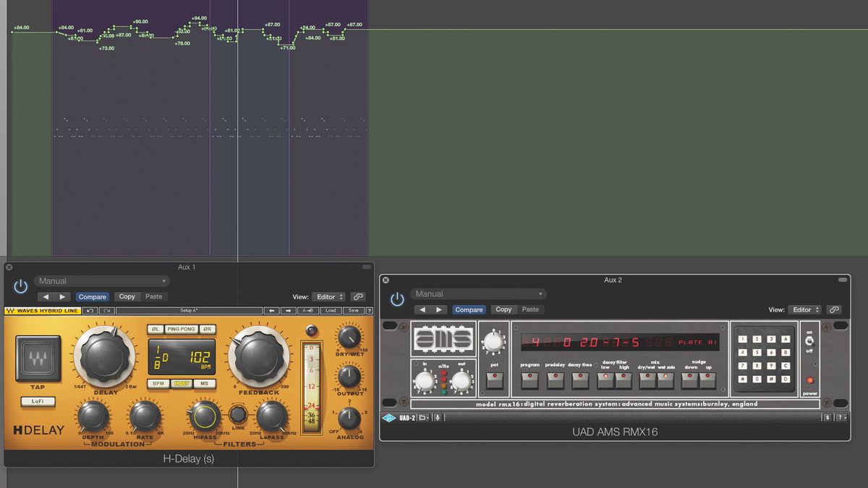Open the Manual preset dropdown on Aux 1

point(101,281)
